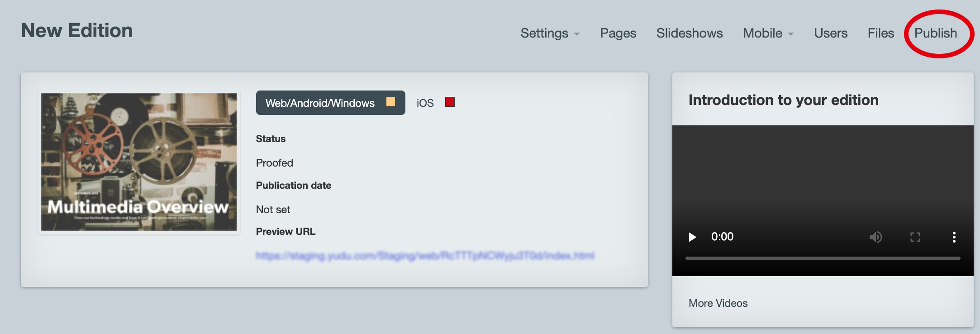The height and width of the screenshot is (334, 980).
Task: Expand the Mobile dropdown menu
Action: (768, 33)
